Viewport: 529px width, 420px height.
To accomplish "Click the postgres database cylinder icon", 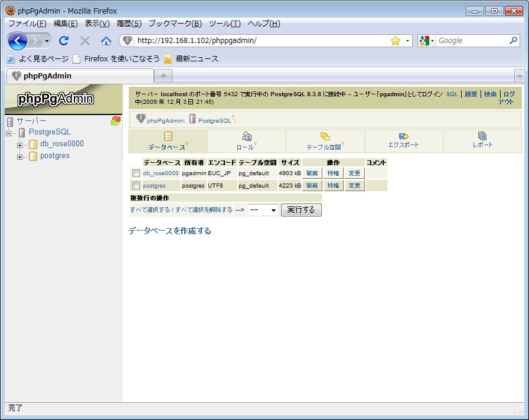I will tap(33, 156).
